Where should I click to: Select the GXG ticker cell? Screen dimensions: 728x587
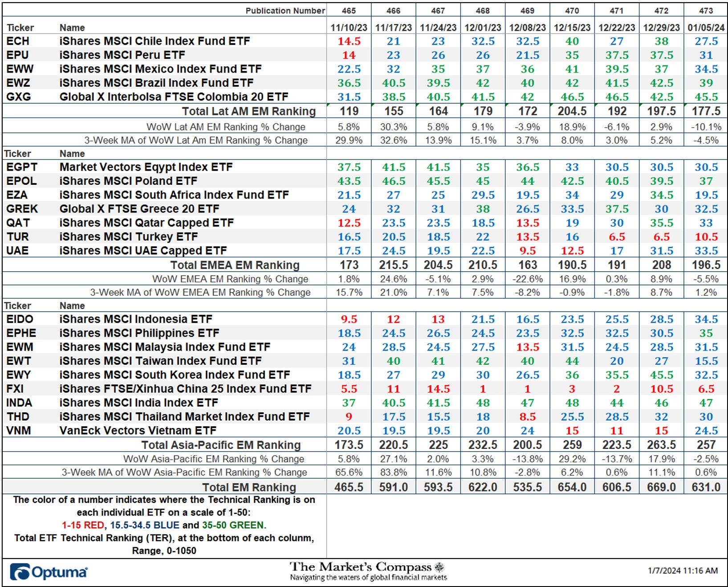[x=19, y=97]
